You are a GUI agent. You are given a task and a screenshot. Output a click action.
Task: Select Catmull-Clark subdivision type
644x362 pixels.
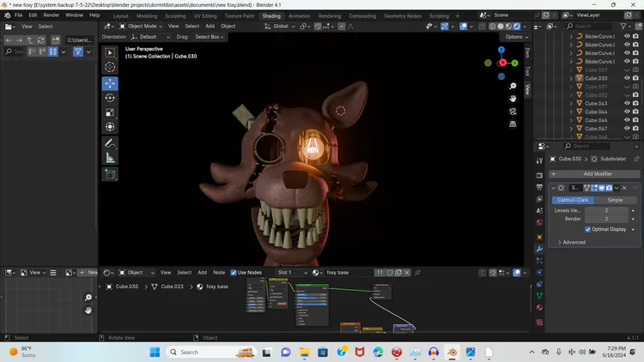[x=573, y=200]
